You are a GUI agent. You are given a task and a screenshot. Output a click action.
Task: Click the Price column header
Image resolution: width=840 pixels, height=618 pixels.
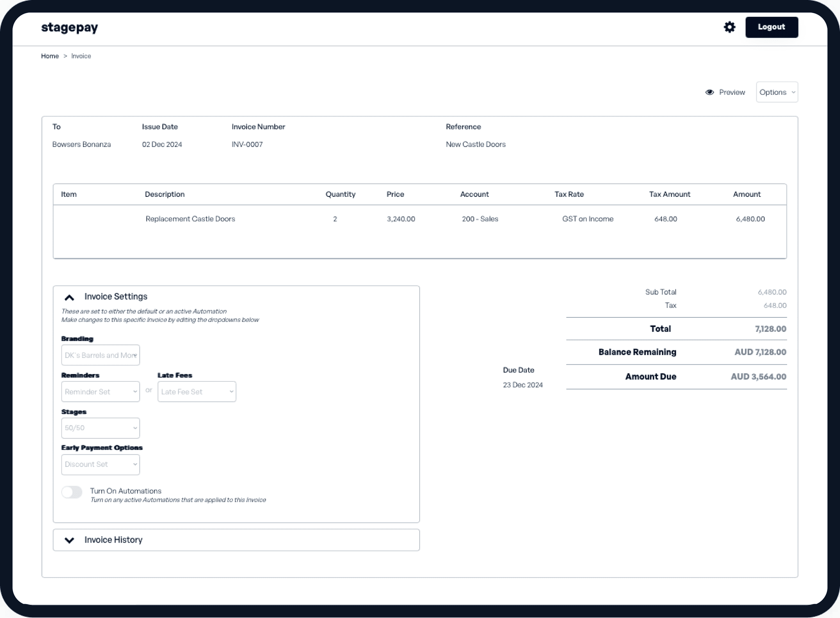pyautogui.click(x=395, y=194)
